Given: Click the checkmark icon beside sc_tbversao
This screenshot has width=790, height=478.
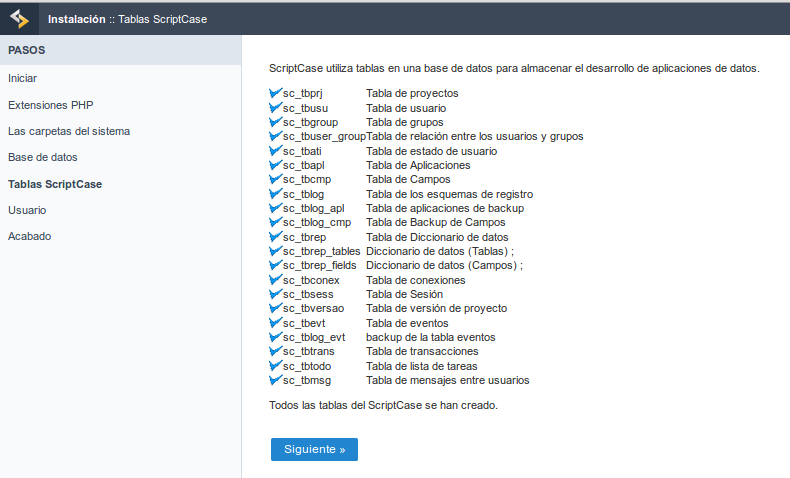Looking at the screenshot, I should tap(276, 309).
